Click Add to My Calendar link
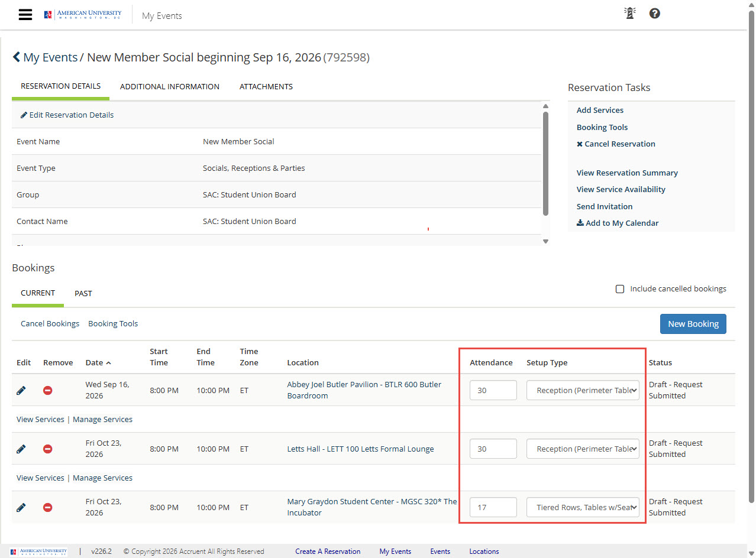 coord(618,223)
